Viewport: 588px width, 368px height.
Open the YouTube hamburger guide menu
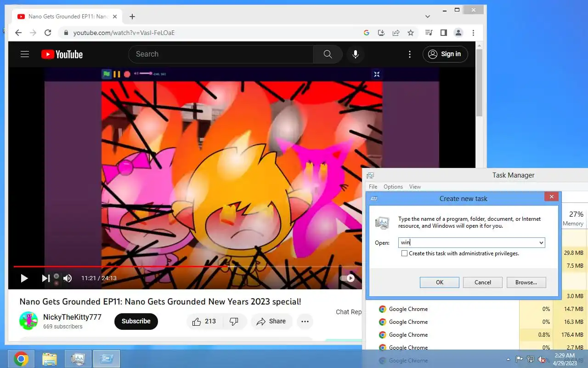[25, 54]
